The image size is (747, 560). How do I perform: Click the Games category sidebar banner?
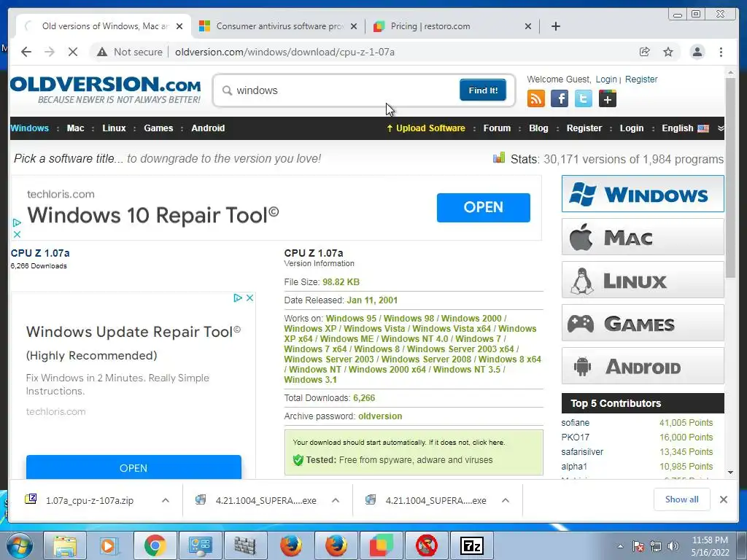(643, 323)
